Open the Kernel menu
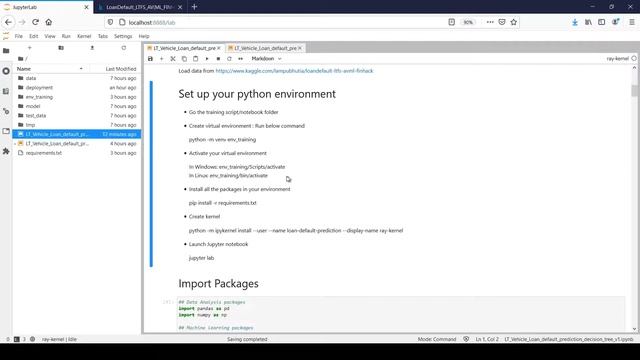This screenshot has width=640, height=360. [x=84, y=36]
